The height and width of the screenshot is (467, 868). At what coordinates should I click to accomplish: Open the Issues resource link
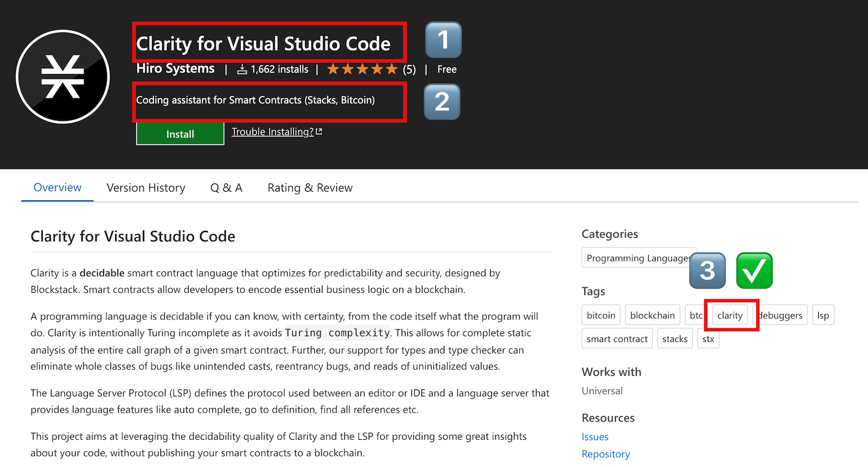(x=595, y=436)
